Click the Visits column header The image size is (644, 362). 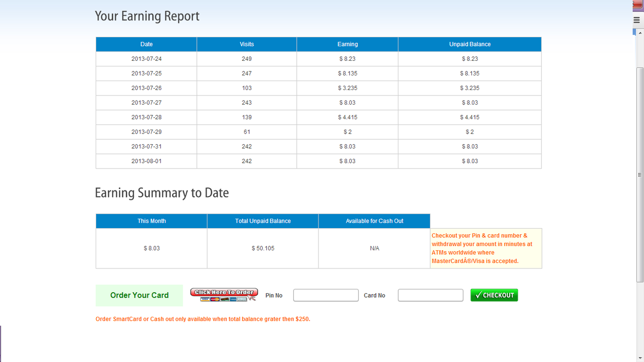(247, 44)
